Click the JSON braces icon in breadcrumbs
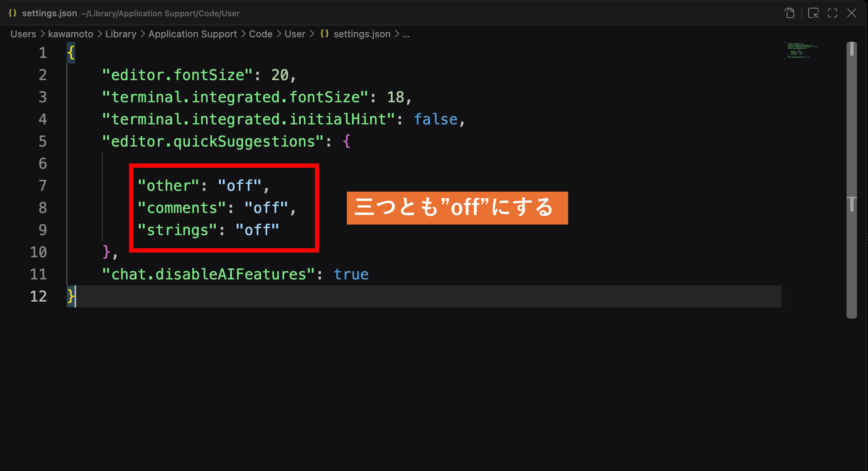 pos(324,34)
